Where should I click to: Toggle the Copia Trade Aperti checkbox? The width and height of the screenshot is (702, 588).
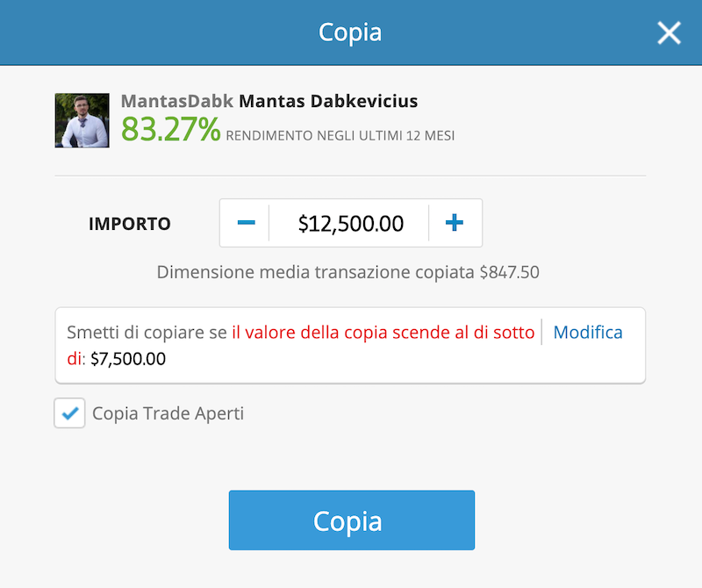tap(69, 412)
